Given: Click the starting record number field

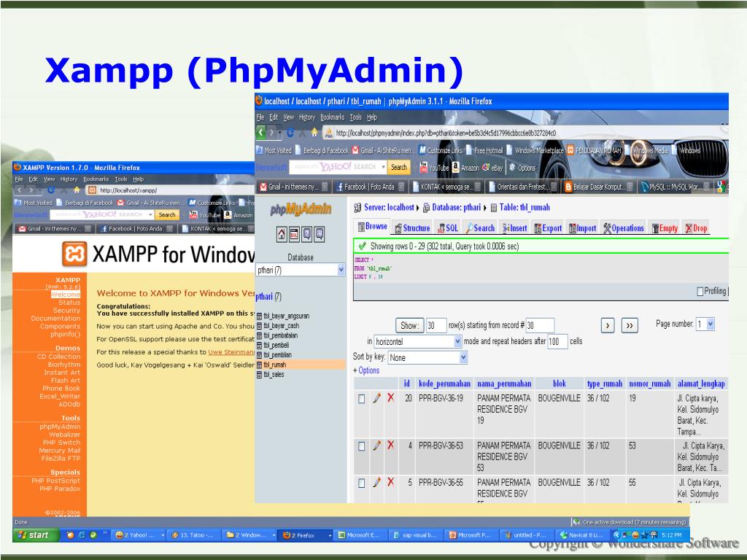Looking at the screenshot, I should (x=540, y=325).
